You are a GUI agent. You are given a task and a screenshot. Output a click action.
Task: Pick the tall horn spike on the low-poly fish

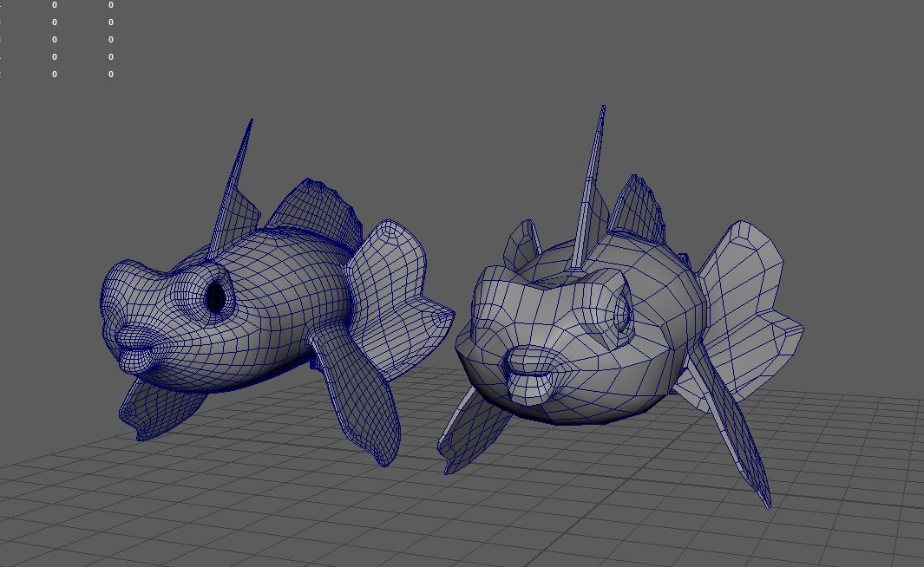(588, 188)
